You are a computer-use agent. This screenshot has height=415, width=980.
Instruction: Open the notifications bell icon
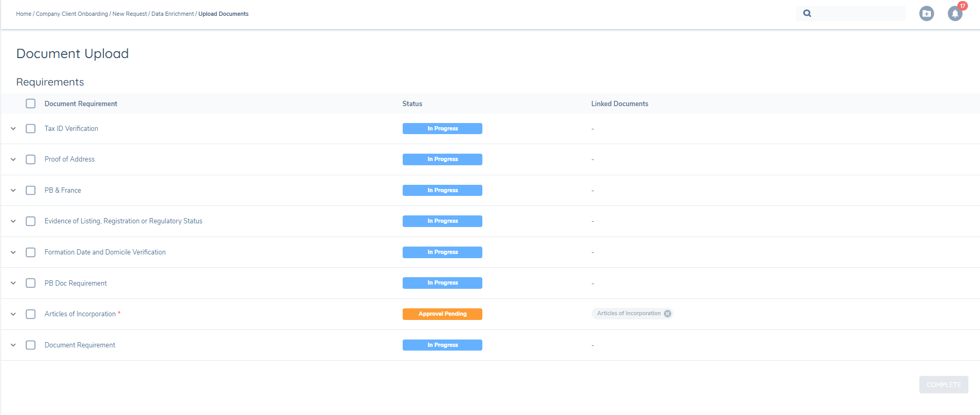(955, 14)
